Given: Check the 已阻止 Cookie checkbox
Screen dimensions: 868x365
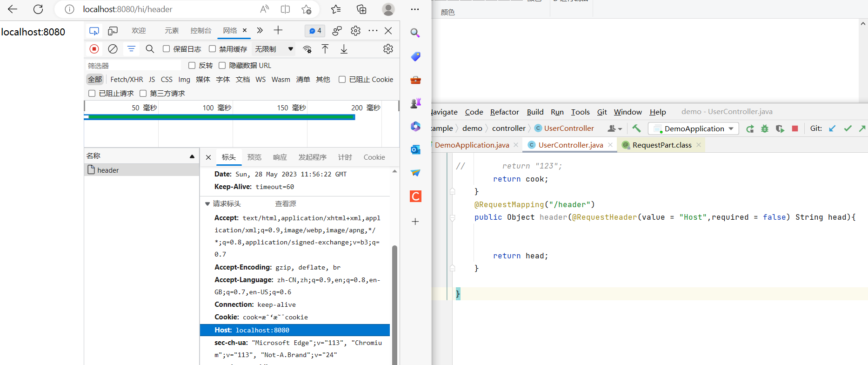Looking at the screenshot, I should [x=342, y=80].
